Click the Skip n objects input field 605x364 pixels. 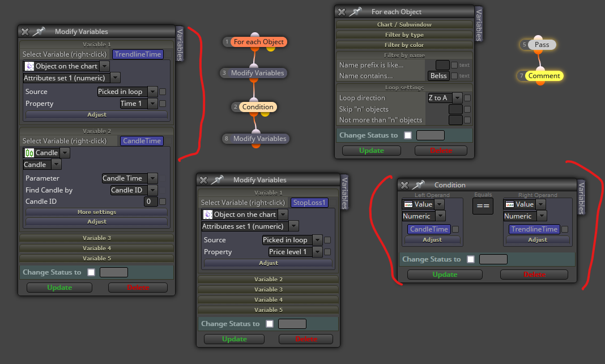pyautogui.click(x=455, y=109)
